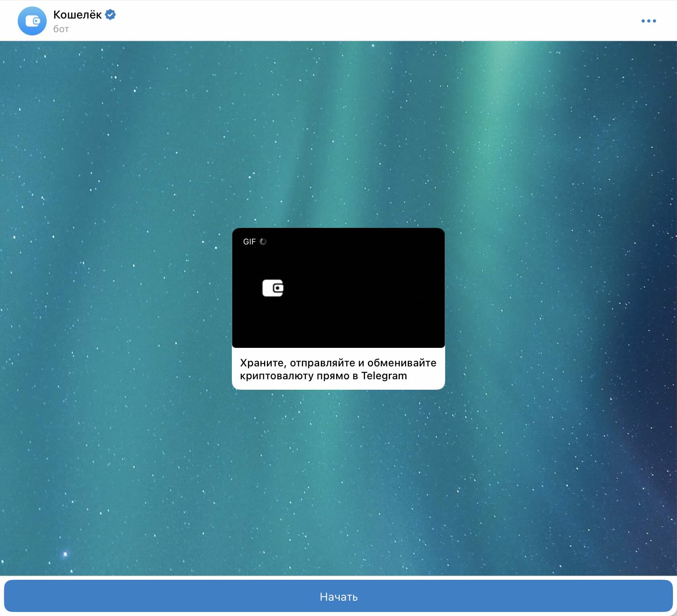Click the description starting with Храните, отправляйте
This screenshot has height=616, width=677.
(338, 369)
